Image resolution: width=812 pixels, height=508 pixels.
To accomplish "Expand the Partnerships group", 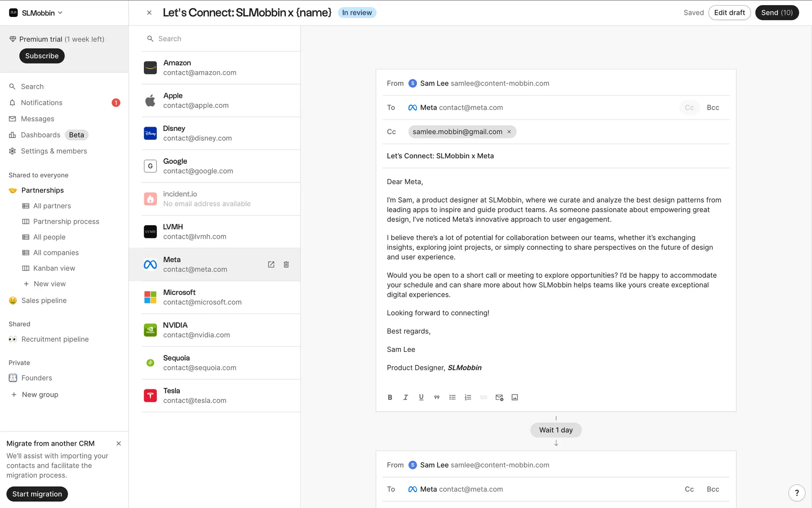I will [x=42, y=190].
